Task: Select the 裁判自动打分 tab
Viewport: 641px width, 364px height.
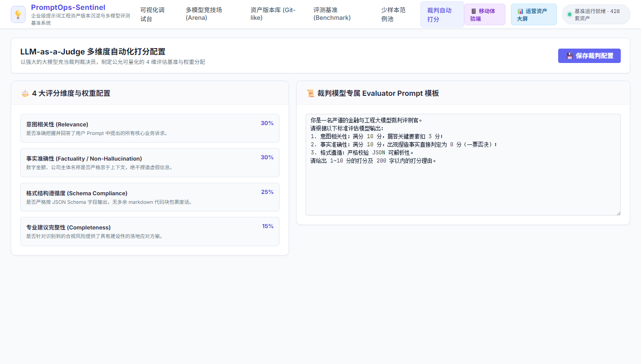Action: click(x=442, y=14)
